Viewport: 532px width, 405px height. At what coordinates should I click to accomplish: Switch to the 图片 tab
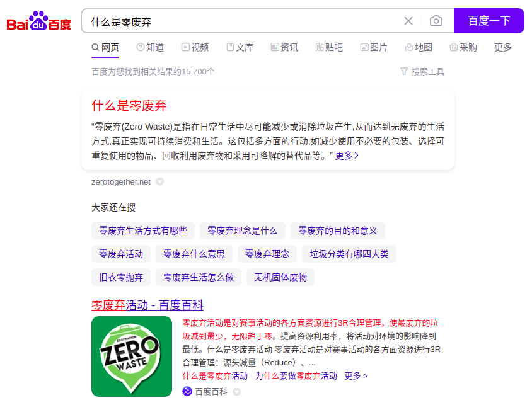[x=374, y=47]
